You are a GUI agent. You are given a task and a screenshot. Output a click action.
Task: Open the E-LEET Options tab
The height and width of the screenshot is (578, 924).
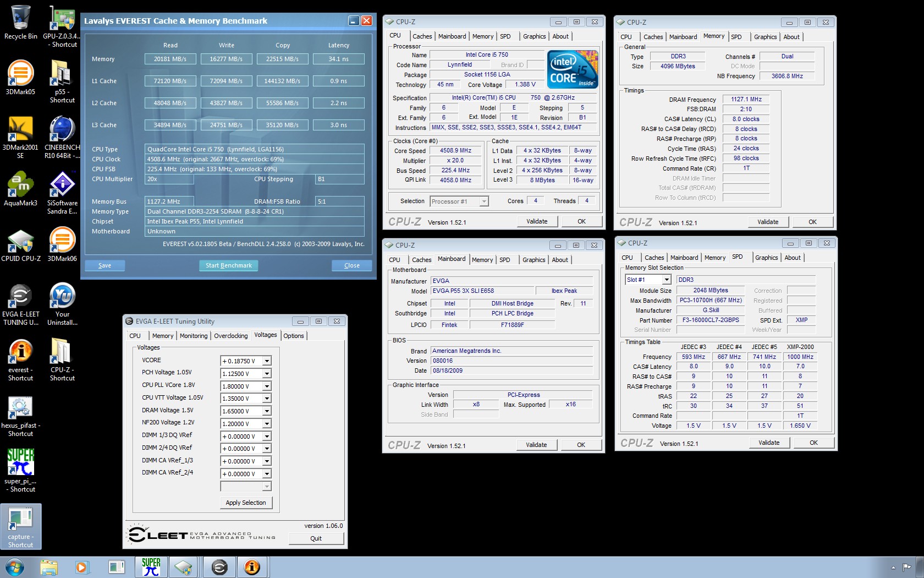(294, 336)
